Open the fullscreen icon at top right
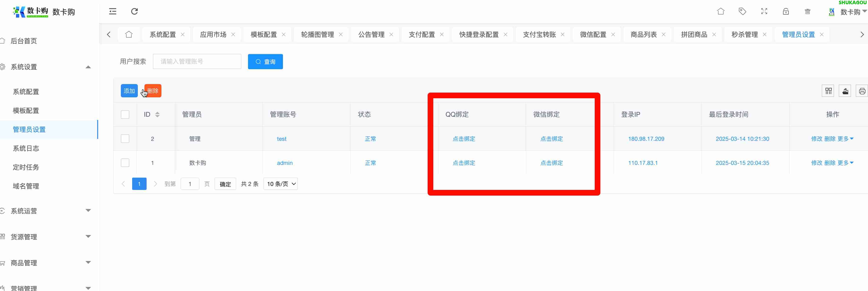868x291 pixels. [x=764, y=11]
